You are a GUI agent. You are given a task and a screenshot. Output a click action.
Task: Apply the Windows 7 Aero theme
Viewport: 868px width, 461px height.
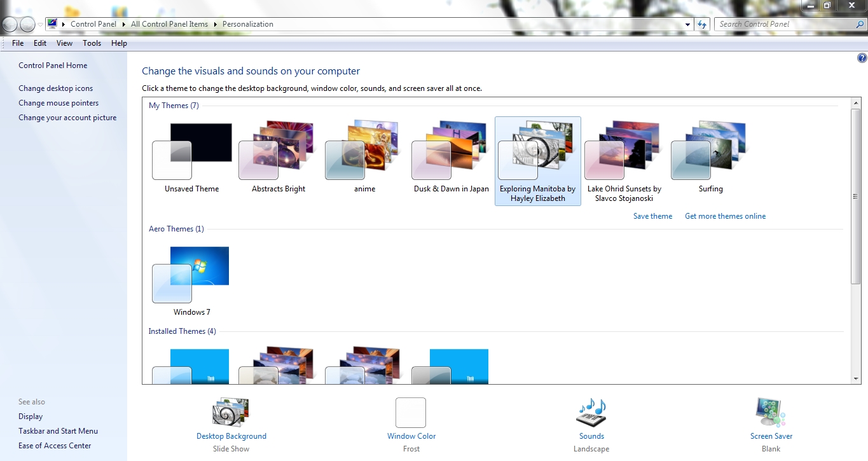click(x=191, y=275)
